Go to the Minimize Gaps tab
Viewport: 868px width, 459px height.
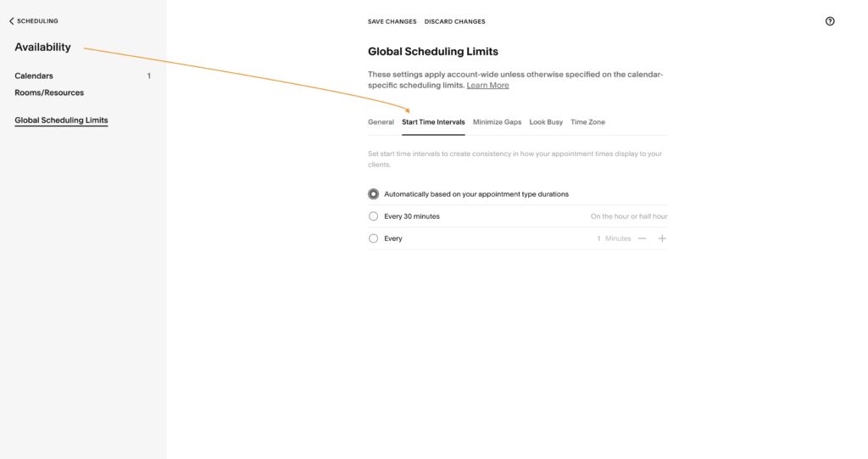pos(497,122)
